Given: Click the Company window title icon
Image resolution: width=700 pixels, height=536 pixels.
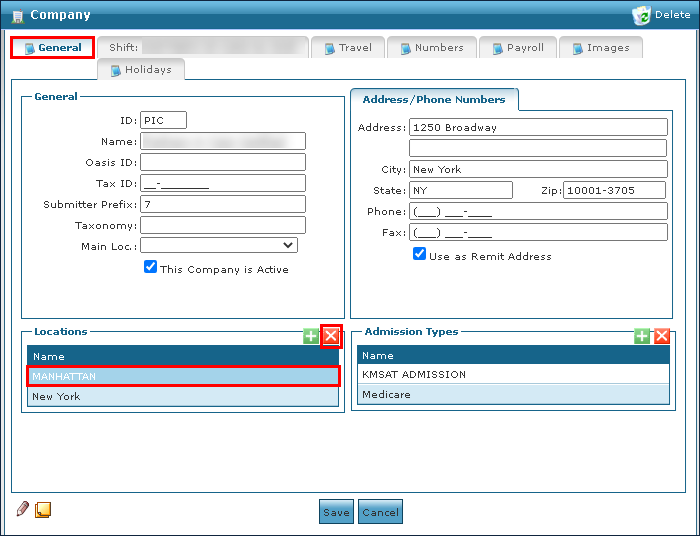Looking at the screenshot, I should coord(17,16).
